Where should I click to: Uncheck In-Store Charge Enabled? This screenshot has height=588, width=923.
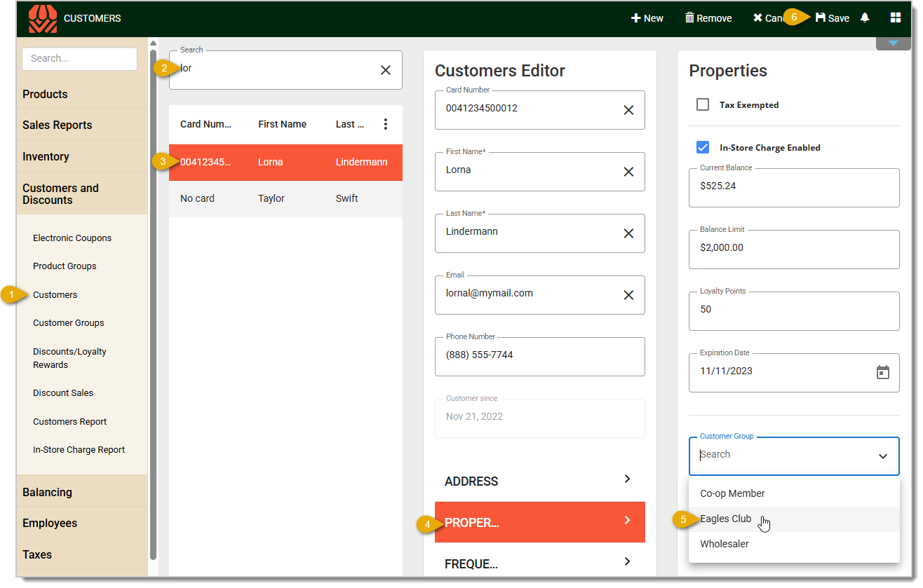tap(703, 147)
